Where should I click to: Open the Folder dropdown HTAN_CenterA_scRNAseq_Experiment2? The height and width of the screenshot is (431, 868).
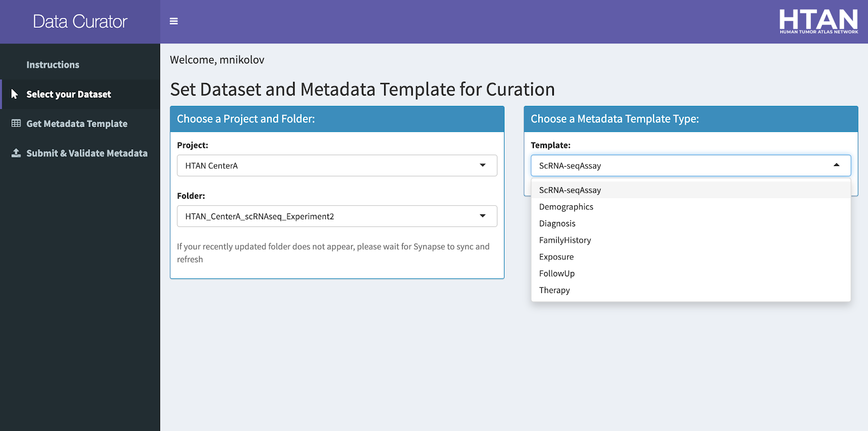click(337, 216)
